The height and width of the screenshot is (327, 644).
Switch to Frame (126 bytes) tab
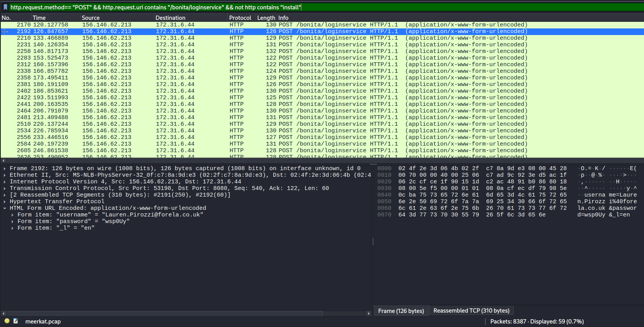click(x=401, y=311)
